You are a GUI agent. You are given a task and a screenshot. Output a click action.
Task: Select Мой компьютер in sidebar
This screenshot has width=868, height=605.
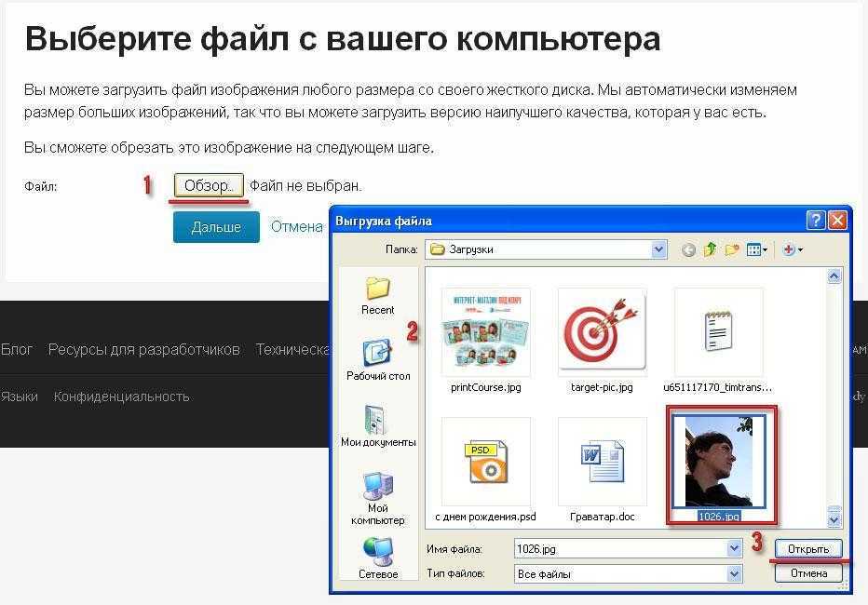tap(377, 496)
